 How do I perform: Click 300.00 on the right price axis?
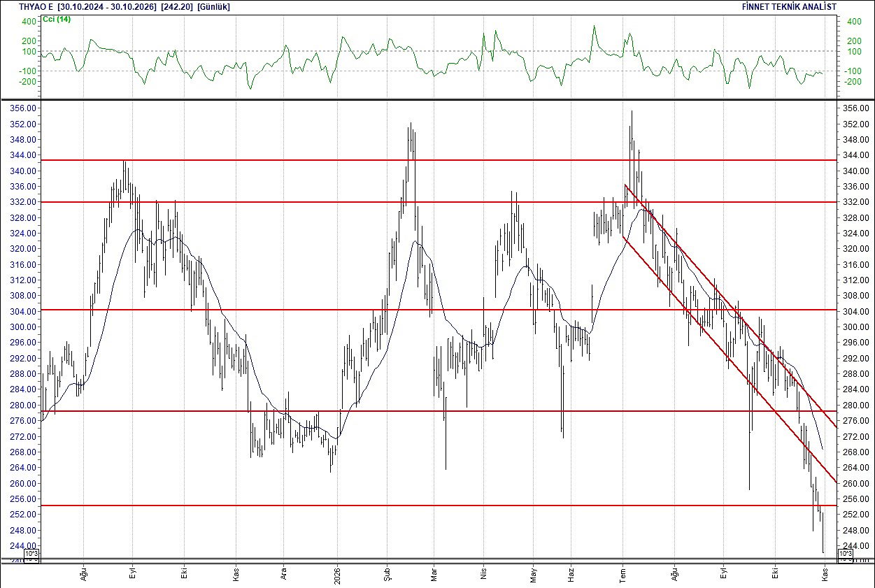click(855, 327)
